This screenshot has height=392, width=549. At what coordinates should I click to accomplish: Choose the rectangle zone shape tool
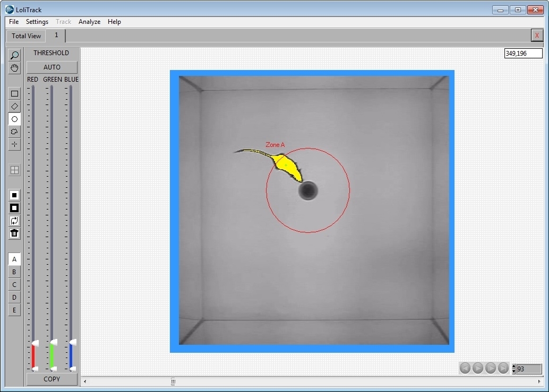[14, 94]
